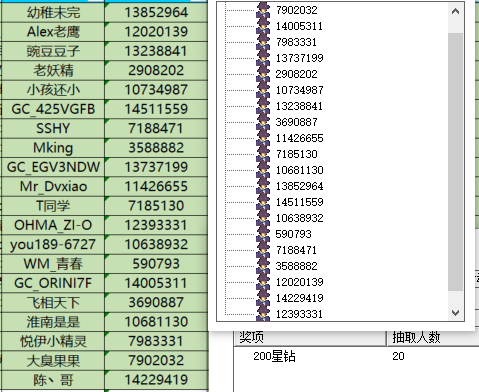Click spreadsheet cell GC_ORINI7F
Image resolution: width=479 pixels, height=392 pixels.
point(53,283)
